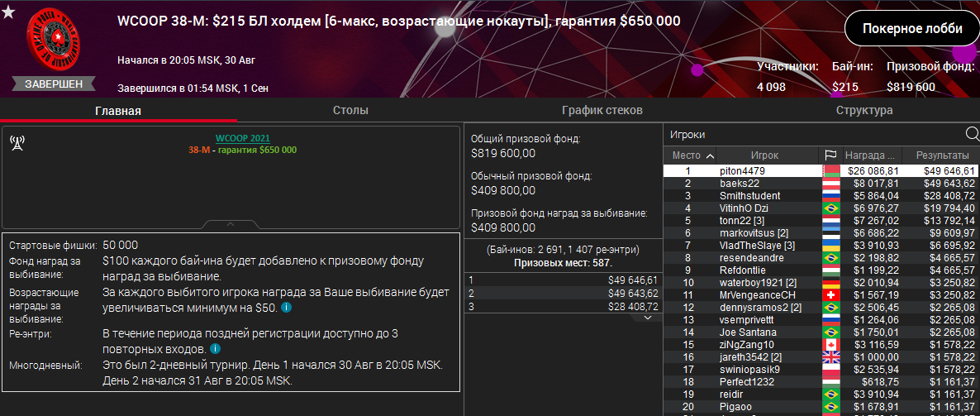This screenshot has width=980, height=416.
Task: Click the Swiss flag beside MrVengeanceCH
Action: [830, 294]
